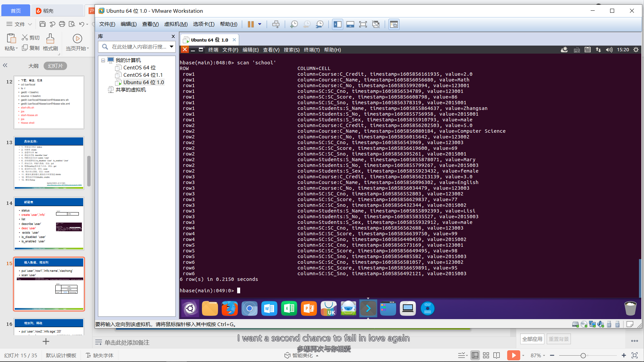Switch to the 幻灯片 slide panel view
Screen dimensions: 644x362
pyautogui.click(x=55, y=66)
